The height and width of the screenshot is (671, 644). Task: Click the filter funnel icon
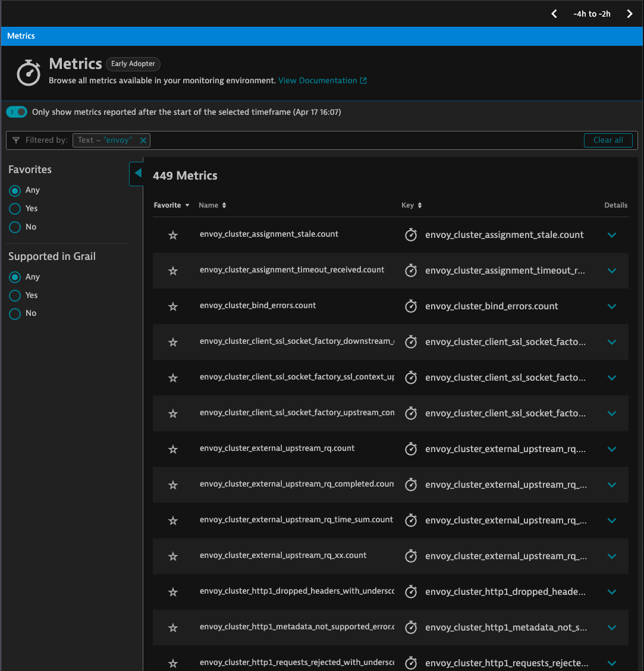[x=16, y=140]
